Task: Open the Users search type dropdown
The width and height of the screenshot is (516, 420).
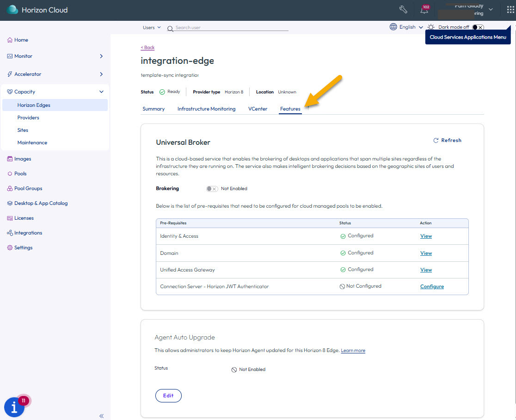Action: click(x=152, y=28)
